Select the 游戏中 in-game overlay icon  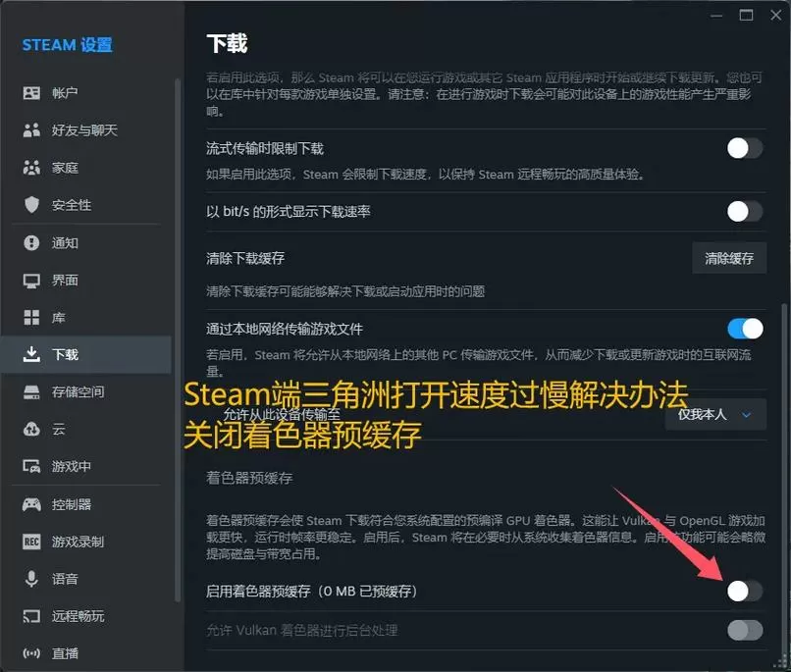pyautogui.click(x=31, y=466)
